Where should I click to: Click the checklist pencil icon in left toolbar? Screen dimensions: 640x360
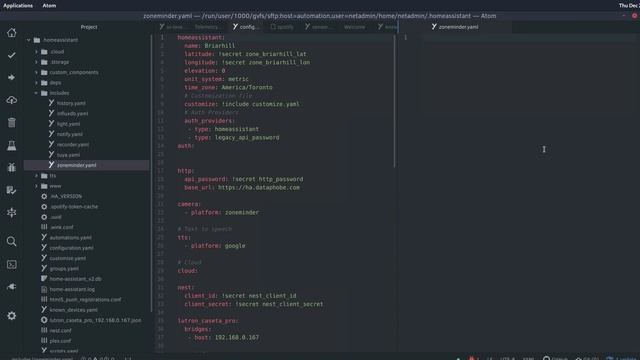coord(11,190)
